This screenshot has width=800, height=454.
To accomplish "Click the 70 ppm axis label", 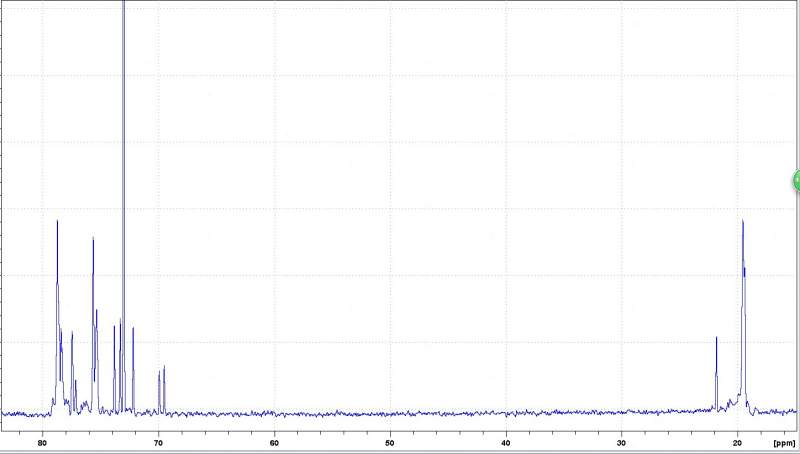I will (x=158, y=442).
